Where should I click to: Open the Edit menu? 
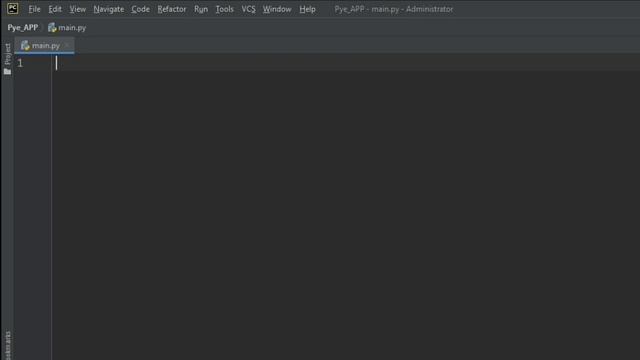point(55,9)
